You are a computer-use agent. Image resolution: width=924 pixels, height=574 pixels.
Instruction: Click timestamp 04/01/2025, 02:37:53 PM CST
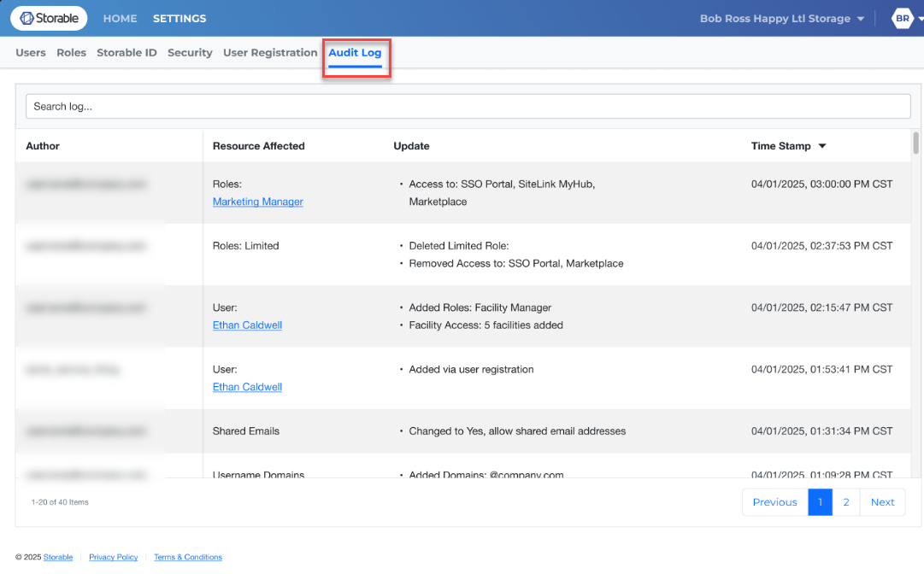pos(821,245)
